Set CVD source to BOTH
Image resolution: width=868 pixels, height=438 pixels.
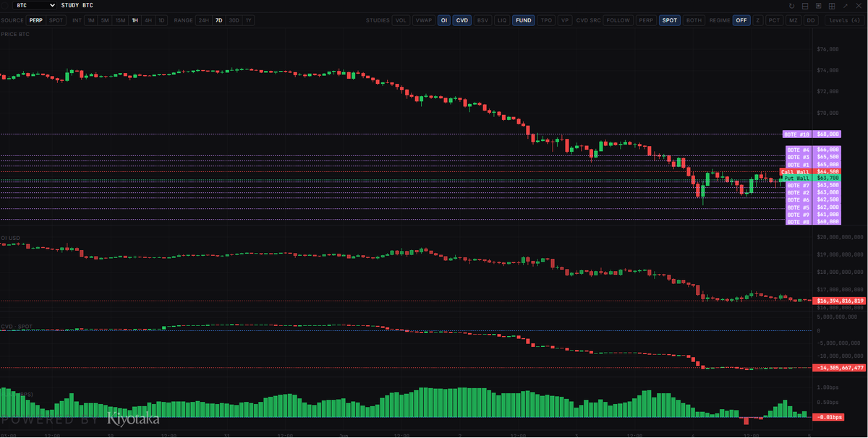694,20
